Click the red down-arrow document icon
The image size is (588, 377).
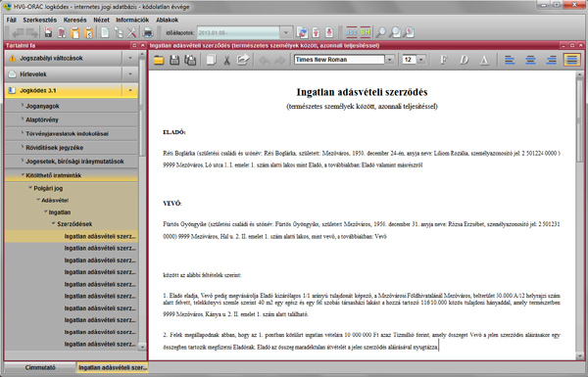(x=329, y=32)
